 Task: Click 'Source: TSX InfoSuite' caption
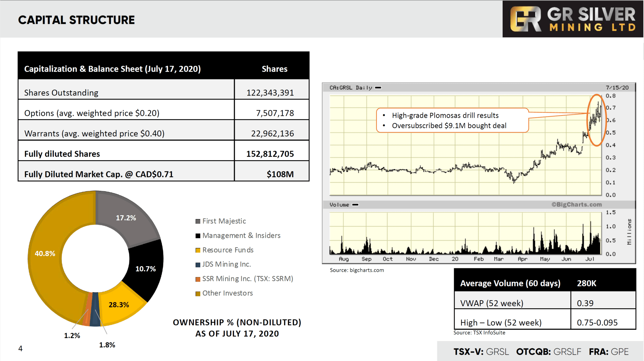pyautogui.click(x=479, y=333)
